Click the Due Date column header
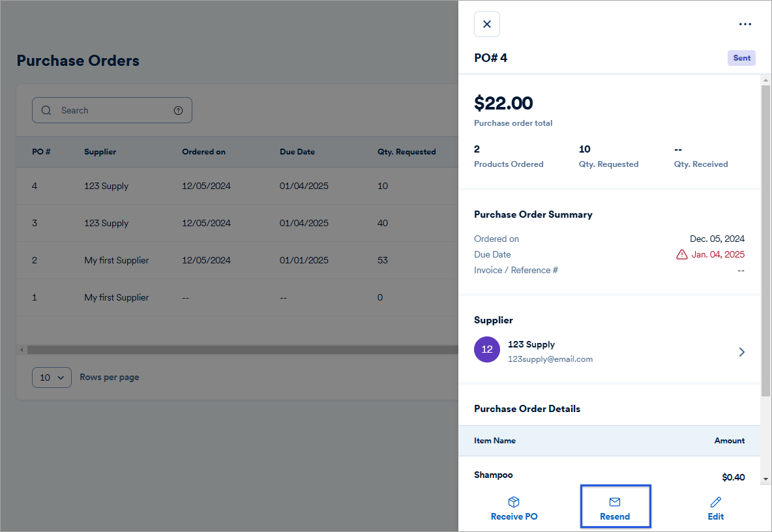Image resolution: width=772 pixels, height=532 pixels. [297, 152]
